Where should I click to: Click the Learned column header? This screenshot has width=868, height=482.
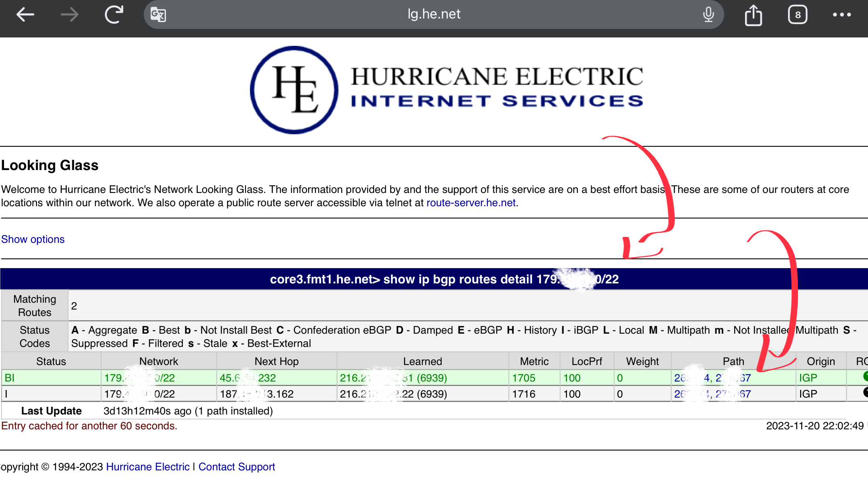click(423, 361)
